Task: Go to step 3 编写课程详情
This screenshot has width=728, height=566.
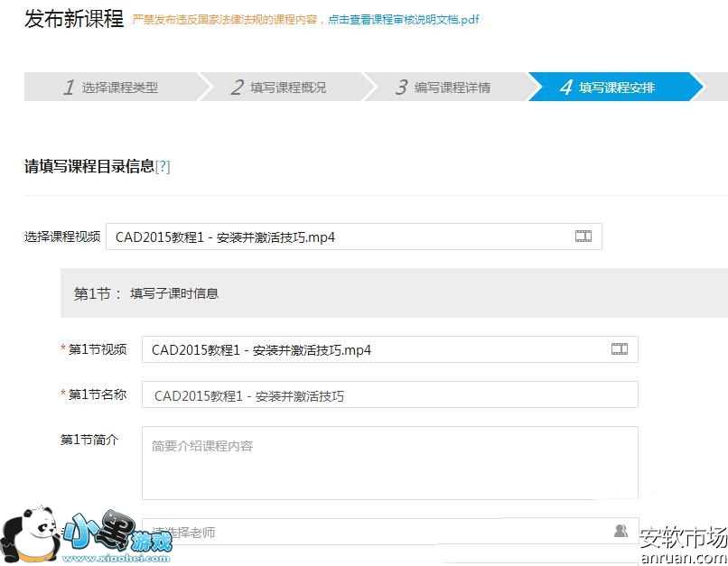Action: (443, 87)
